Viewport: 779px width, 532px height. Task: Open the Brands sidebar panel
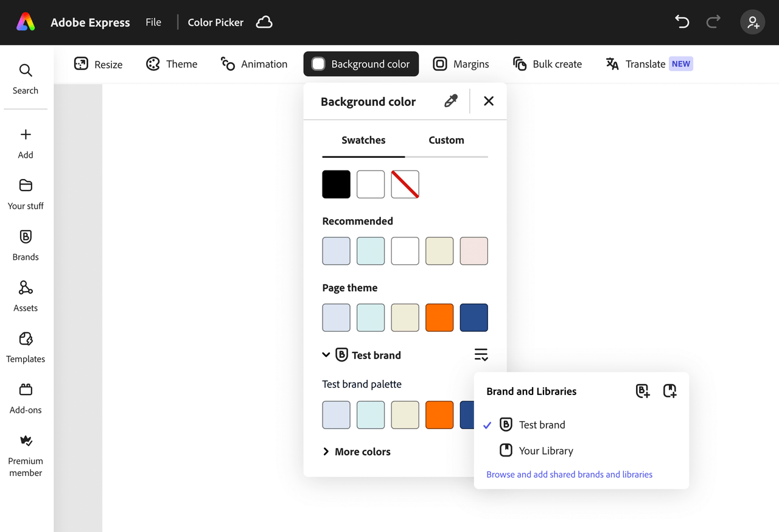pos(26,245)
